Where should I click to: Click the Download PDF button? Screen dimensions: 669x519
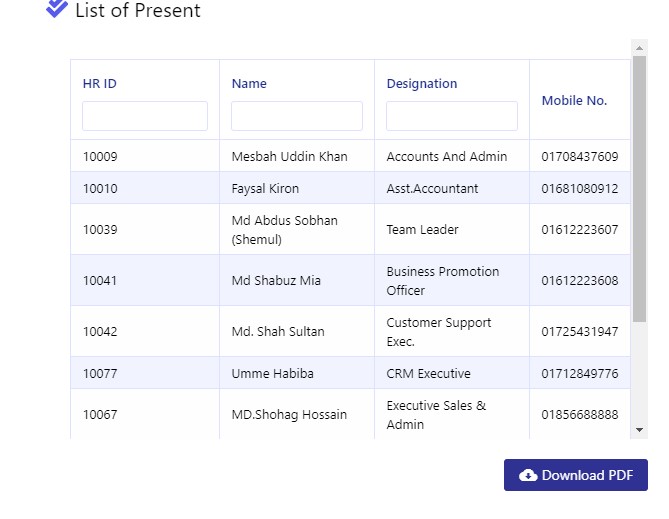click(x=576, y=475)
